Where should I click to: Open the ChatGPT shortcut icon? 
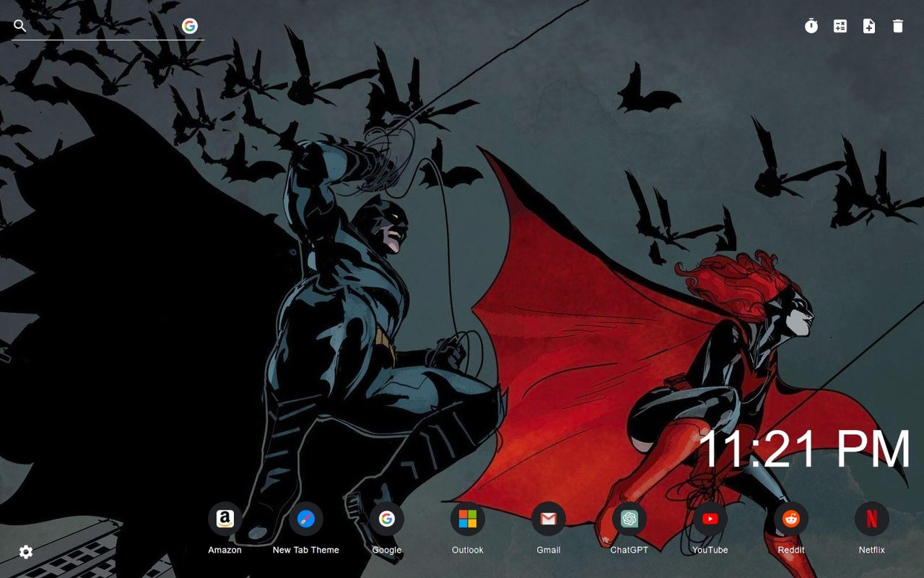tap(629, 519)
